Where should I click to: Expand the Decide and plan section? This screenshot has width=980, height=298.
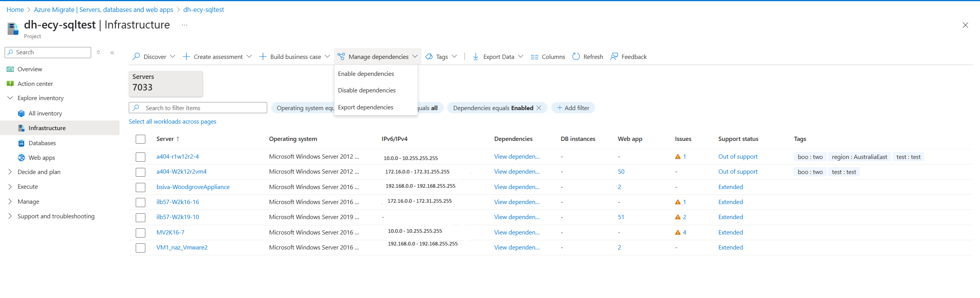[10, 172]
